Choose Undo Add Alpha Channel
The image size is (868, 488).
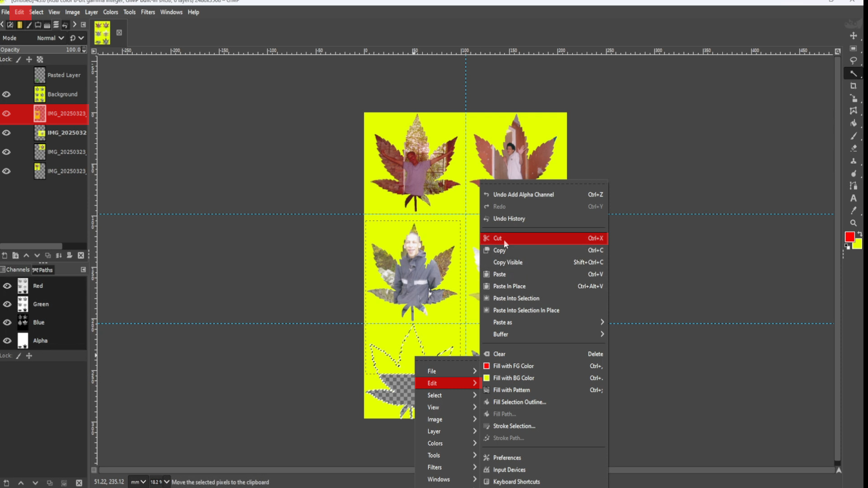click(544, 194)
